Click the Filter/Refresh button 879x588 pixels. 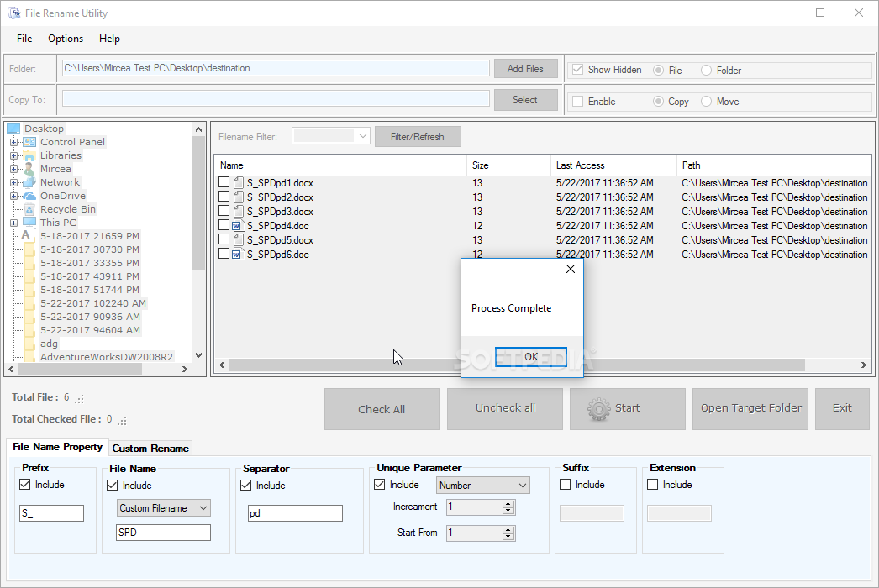pos(418,137)
